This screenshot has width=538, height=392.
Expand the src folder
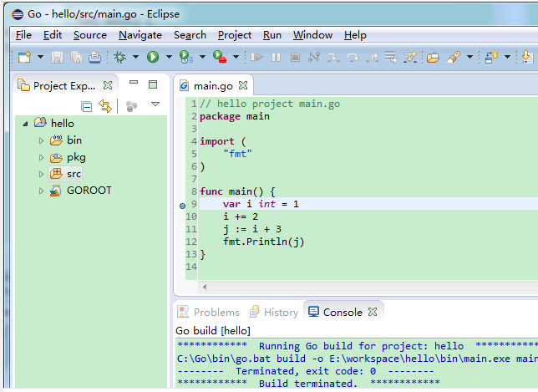pyautogui.click(x=41, y=174)
